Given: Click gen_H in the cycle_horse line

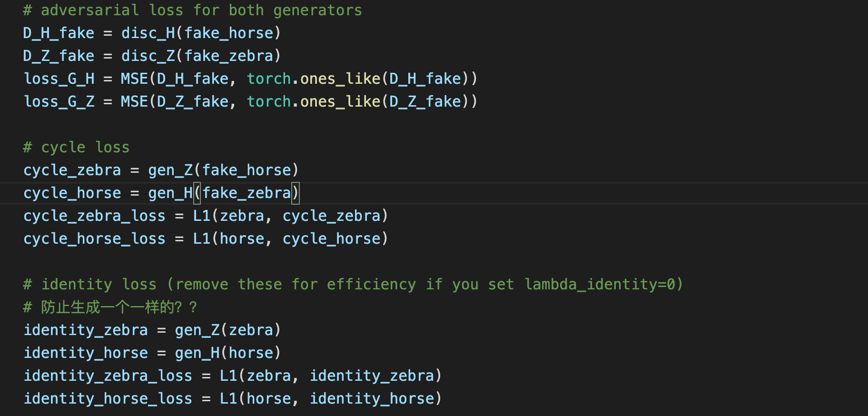Looking at the screenshot, I should (170, 193).
